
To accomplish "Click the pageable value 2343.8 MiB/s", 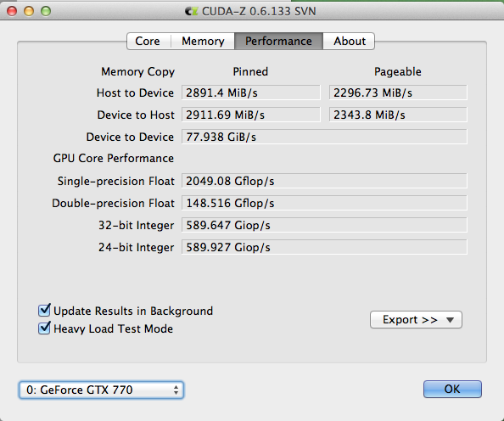I will click(398, 115).
